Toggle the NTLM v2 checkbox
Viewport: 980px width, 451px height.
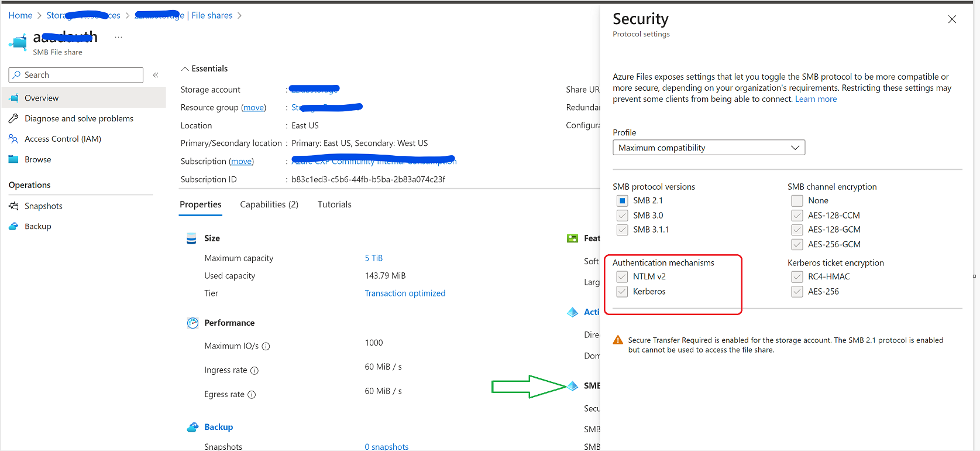click(x=622, y=276)
